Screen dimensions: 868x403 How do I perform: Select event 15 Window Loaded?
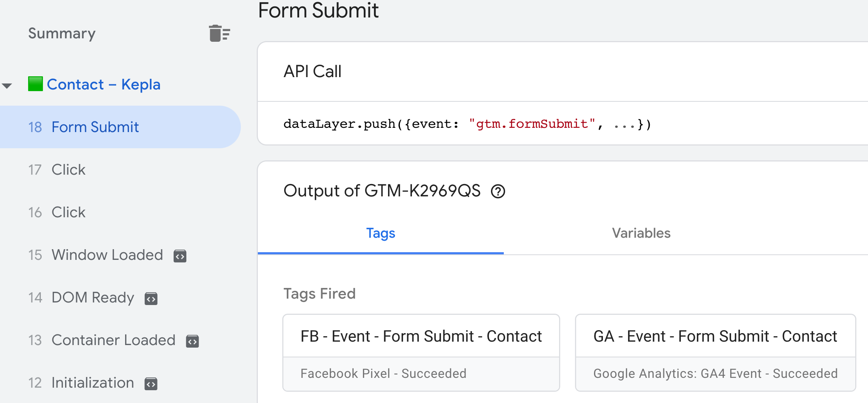[107, 255]
